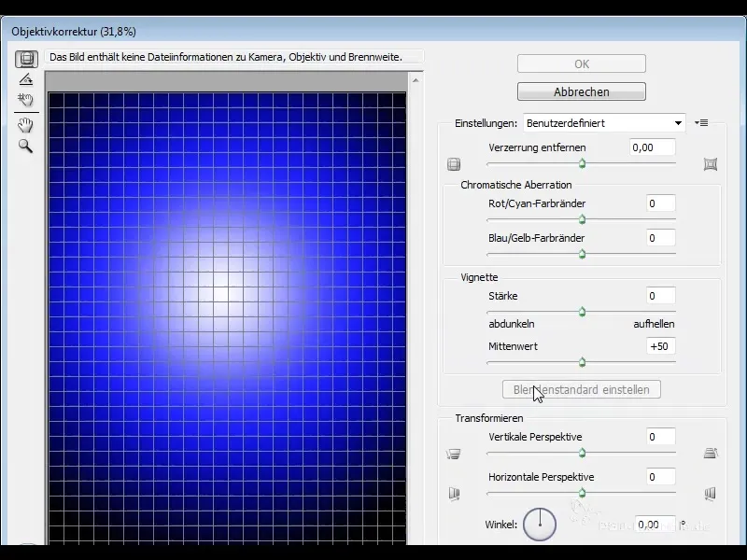Click Blendenstandard einstellen button
The image size is (747, 560).
click(x=581, y=389)
